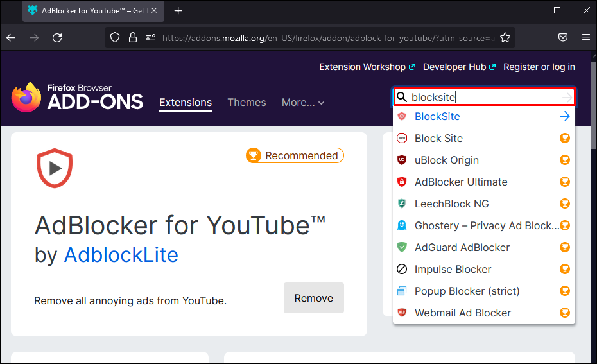
Task: Choose Popup Blocker (strict) suggestion
Action: tap(484, 291)
